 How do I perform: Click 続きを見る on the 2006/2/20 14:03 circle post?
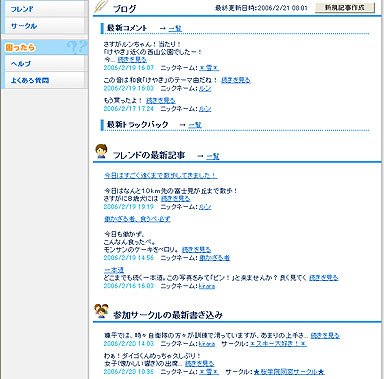click(325, 336)
